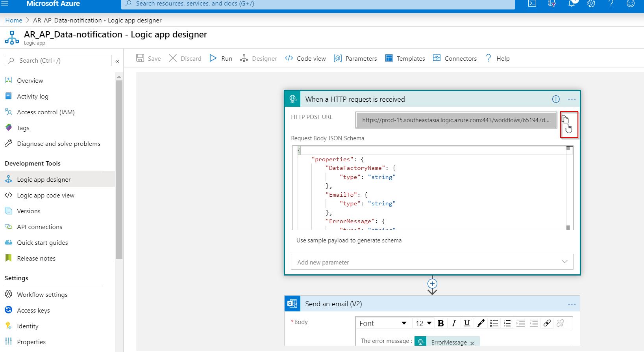Viewport: 644px width, 352px height.
Task: Insert a new step with the plus button
Action: click(432, 284)
